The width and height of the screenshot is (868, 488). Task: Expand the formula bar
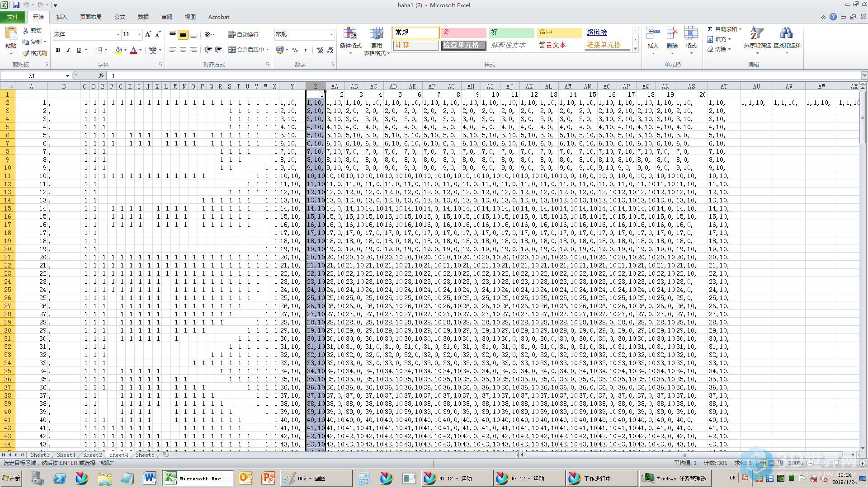pos(864,75)
